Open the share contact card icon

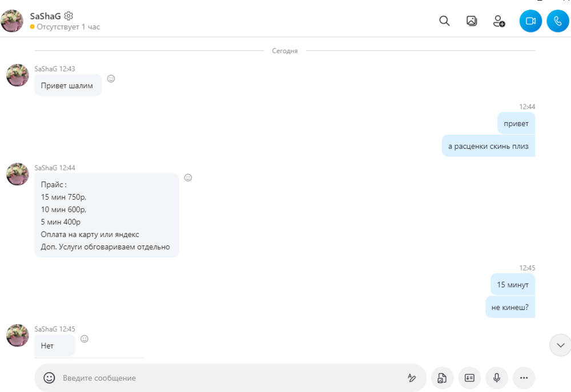[x=469, y=378]
